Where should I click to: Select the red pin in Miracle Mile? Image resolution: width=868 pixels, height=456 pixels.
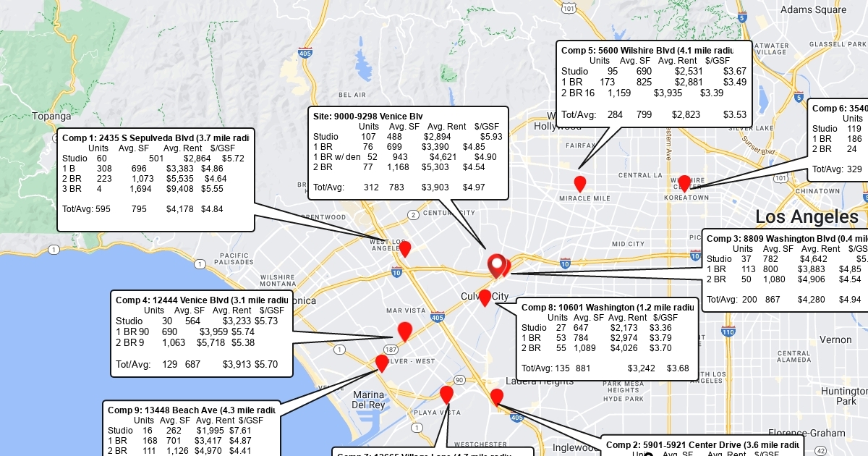[x=579, y=182]
